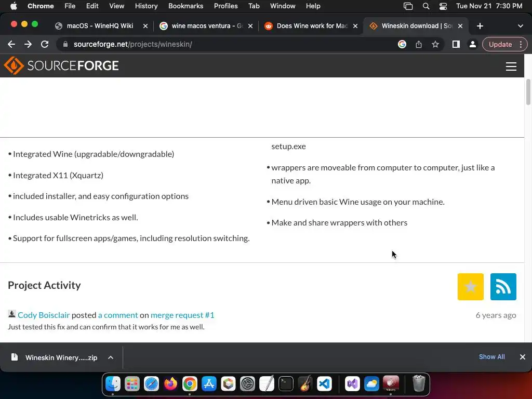This screenshot has width=532, height=399.
Task: Open the 'a comment' link
Action: pos(118,315)
